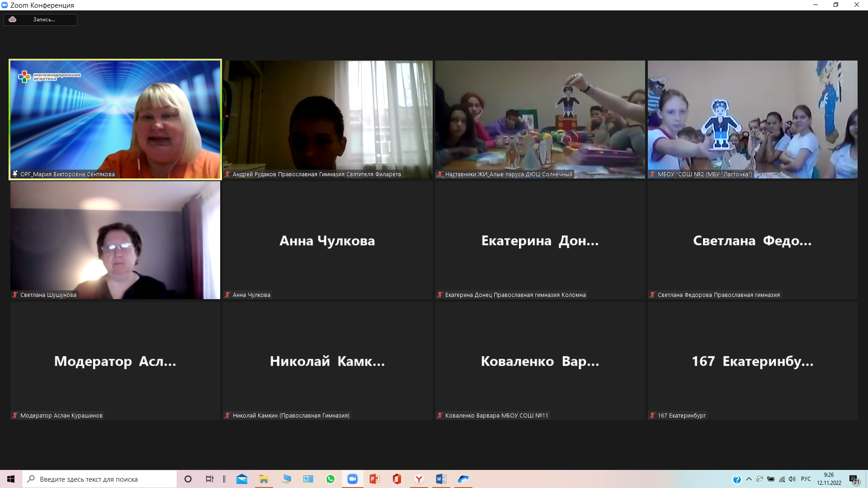Select Светлана Шушунова video tile
This screenshot has width=868, height=488.
pyautogui.click(x=115, y=240)
